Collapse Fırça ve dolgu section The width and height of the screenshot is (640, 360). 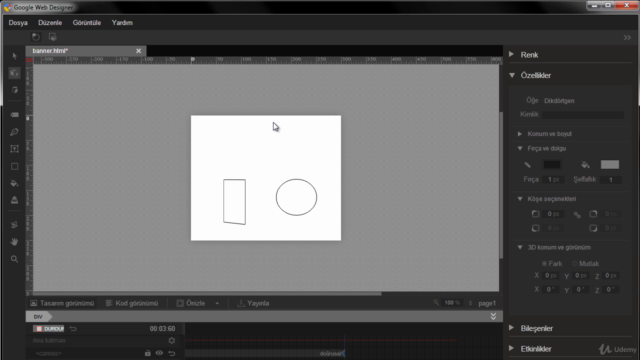[520, 149]
